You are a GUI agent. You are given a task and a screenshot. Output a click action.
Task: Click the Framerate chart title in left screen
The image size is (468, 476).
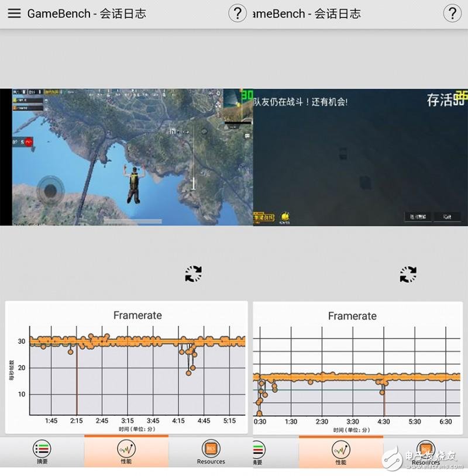point(137,315)
